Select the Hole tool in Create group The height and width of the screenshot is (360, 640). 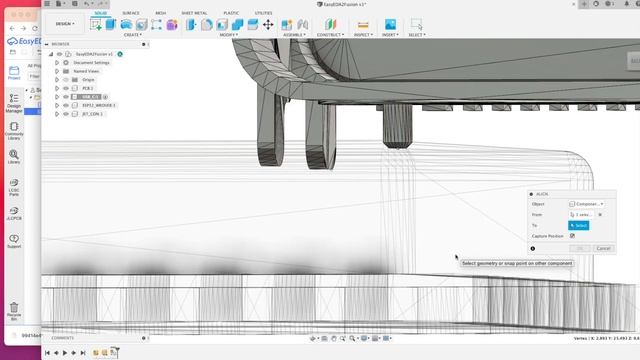[x=141, y=24]
